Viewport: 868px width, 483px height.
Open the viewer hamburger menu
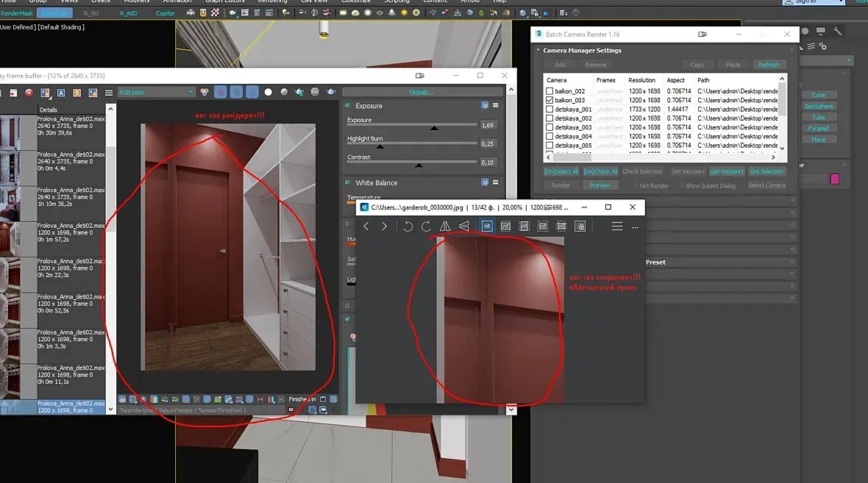(617, 226)
